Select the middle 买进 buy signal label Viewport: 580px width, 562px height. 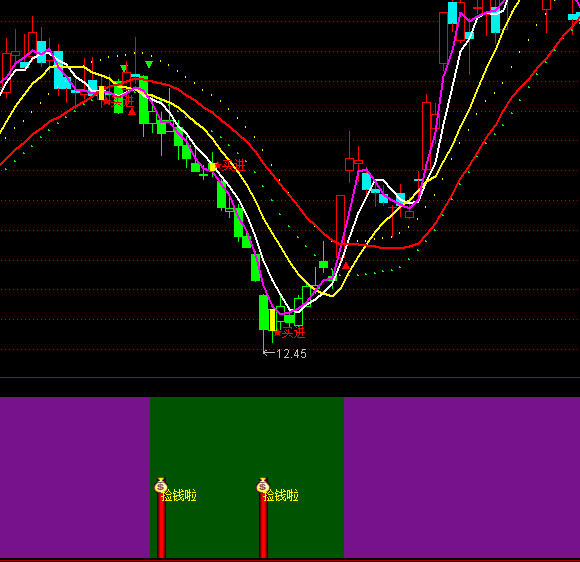[234, 165]
